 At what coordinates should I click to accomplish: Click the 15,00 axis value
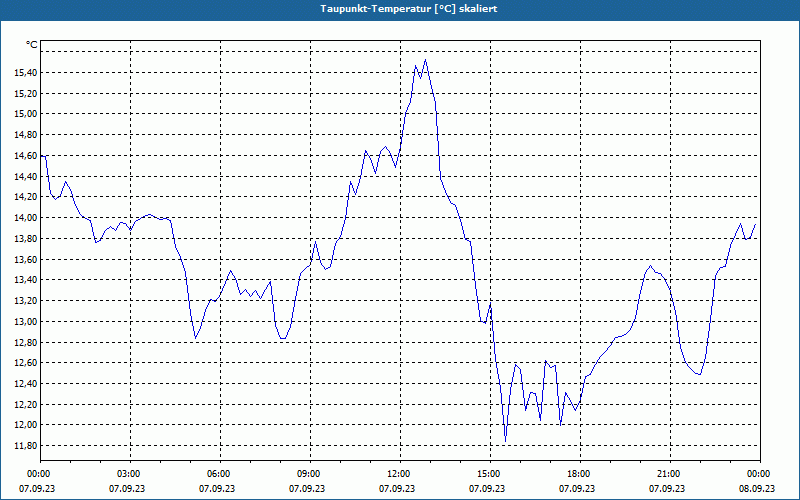tap(26, 114)
